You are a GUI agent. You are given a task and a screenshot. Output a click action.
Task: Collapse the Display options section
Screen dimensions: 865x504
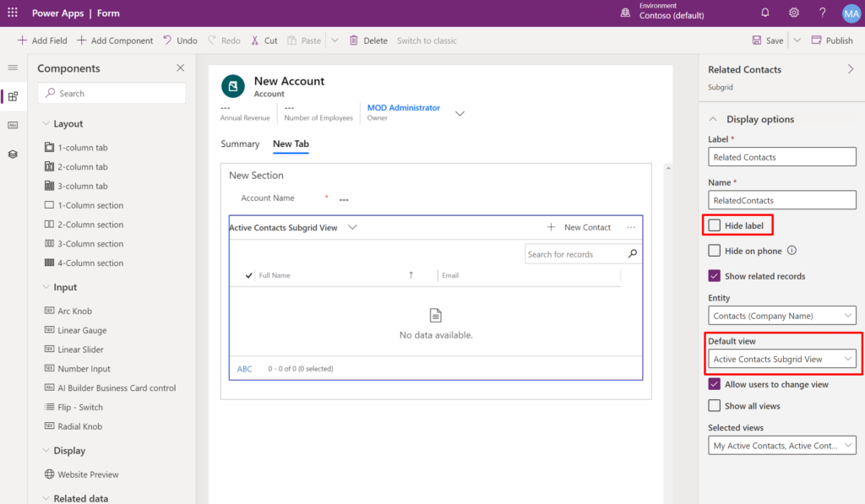pyautogui.click(x=713, y=119)
